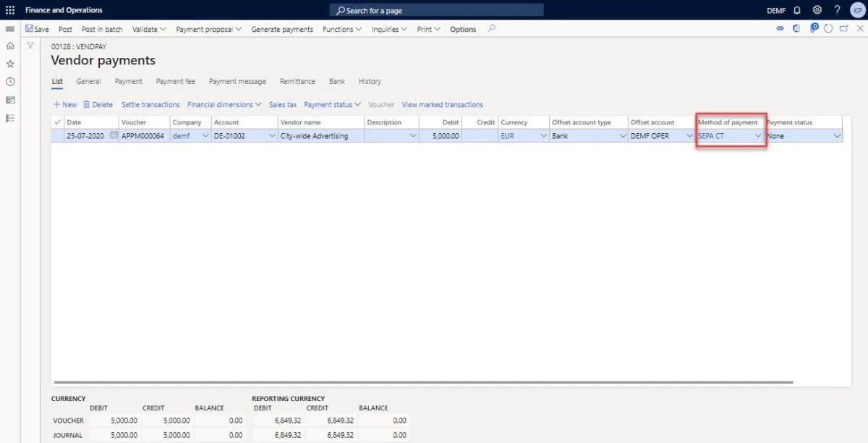This screenshot has height=443, width=868.
Task: Select the row checkbox for voucher APPM000064
Action: [x=57, y=135]
